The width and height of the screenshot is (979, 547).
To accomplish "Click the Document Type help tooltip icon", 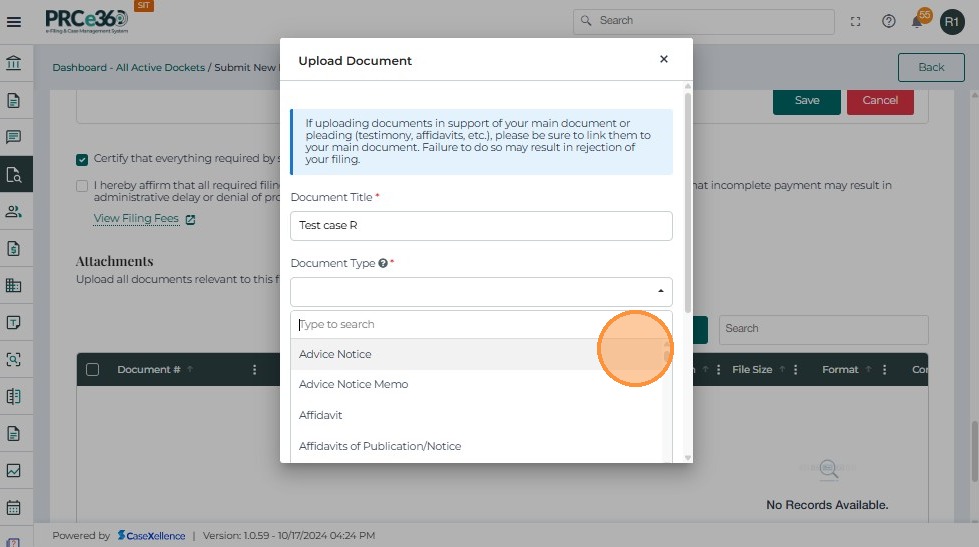I will point(383,263).
